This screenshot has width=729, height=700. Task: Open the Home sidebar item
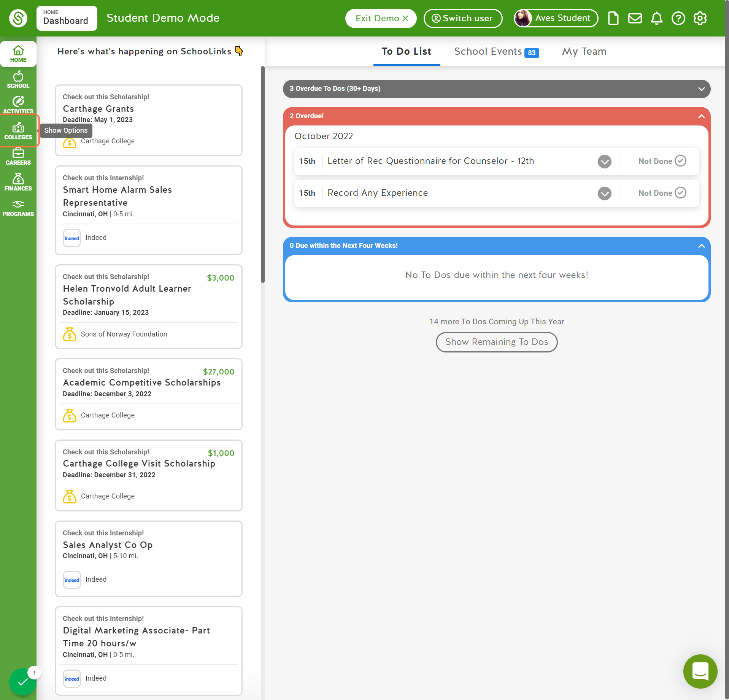coord(18,54)
